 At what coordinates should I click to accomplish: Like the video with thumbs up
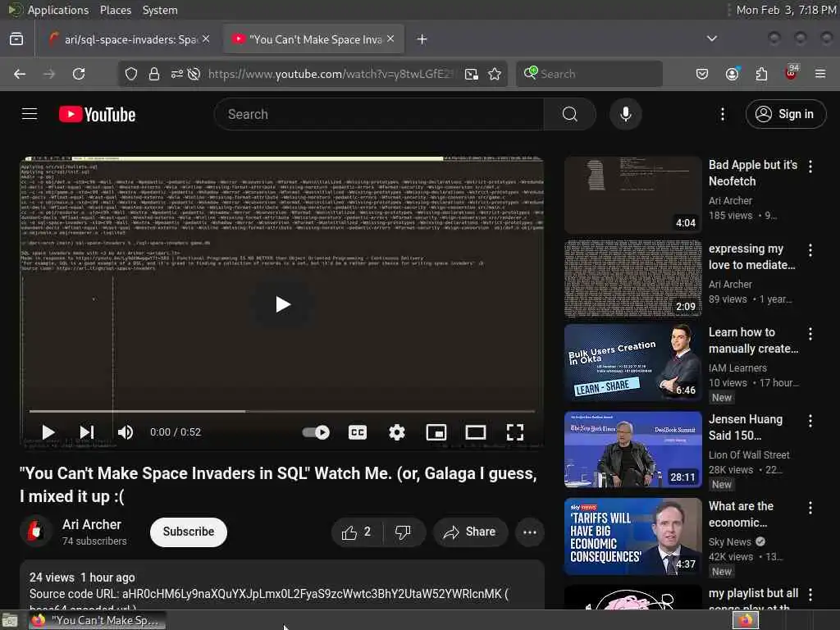357,532
